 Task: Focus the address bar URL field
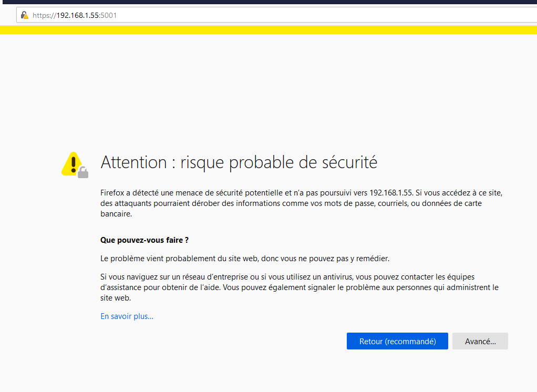click(x=277, y=15)
